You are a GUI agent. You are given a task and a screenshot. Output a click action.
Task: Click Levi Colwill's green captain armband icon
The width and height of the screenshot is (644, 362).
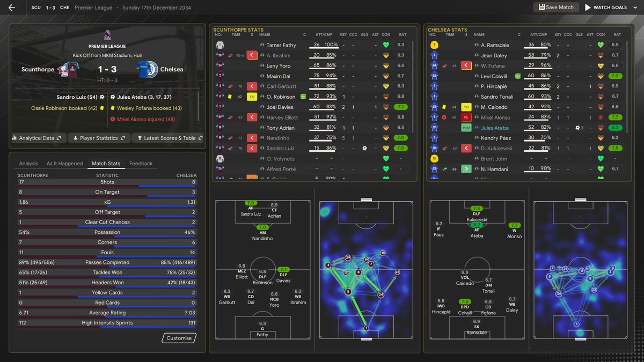pos(518,76)
